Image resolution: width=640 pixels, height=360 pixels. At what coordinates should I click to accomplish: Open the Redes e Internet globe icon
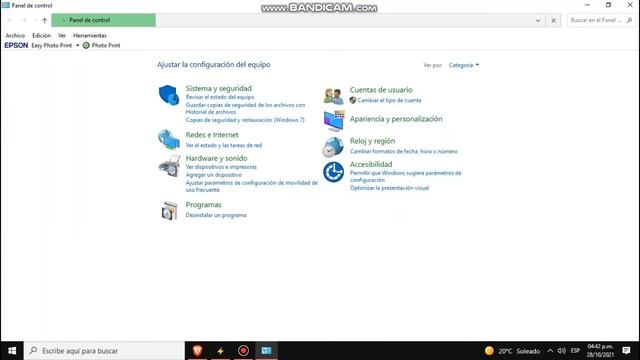(x=169, y=140)
